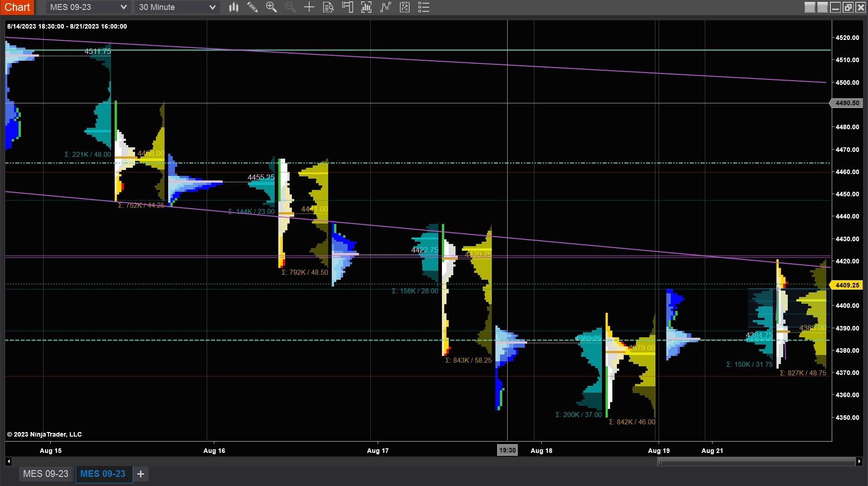Image resolution: width=868 pixels, height=486 pixels.
Task: Click the horizontal scrollbar thumb
Action: [756, 462]
